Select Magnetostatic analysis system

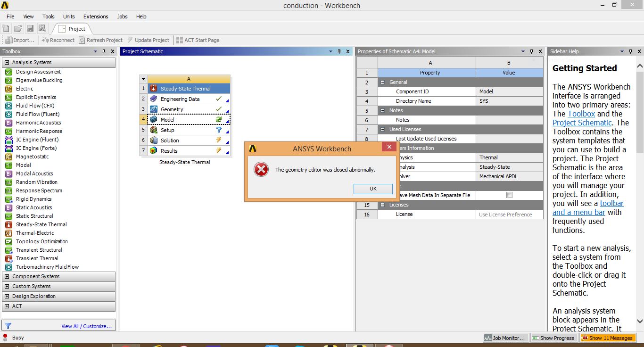point(33,157)
